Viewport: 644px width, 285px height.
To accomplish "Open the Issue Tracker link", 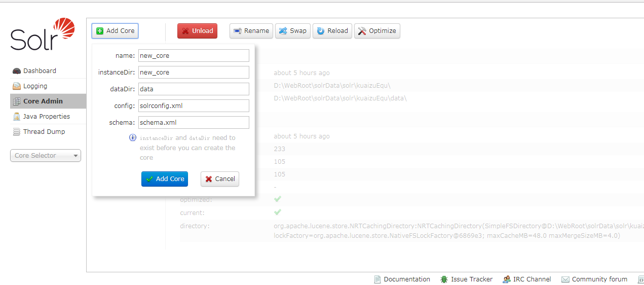I will (x=472, y=279).
